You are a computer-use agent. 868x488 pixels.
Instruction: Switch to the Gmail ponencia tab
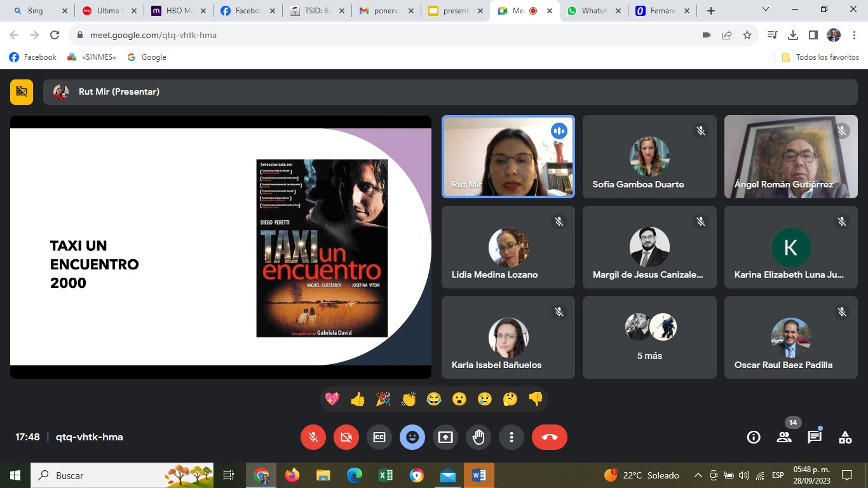(x=386, y=11)
